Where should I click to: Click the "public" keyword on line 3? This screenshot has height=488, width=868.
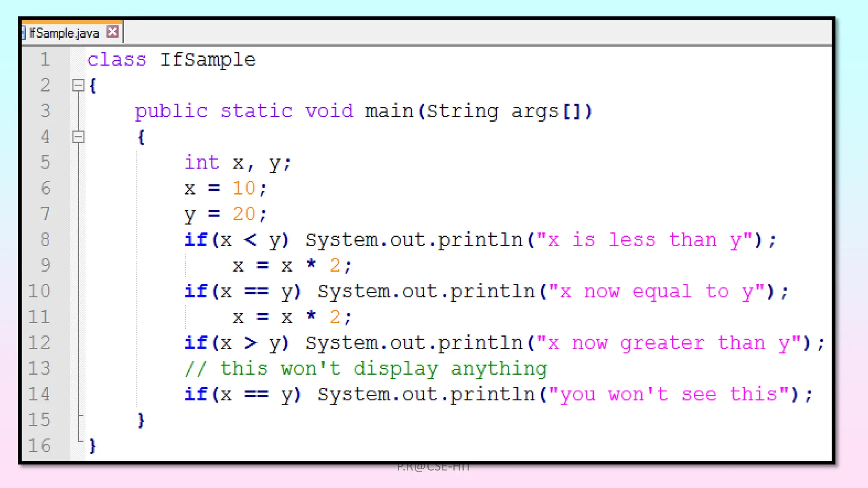coord(171,111)
